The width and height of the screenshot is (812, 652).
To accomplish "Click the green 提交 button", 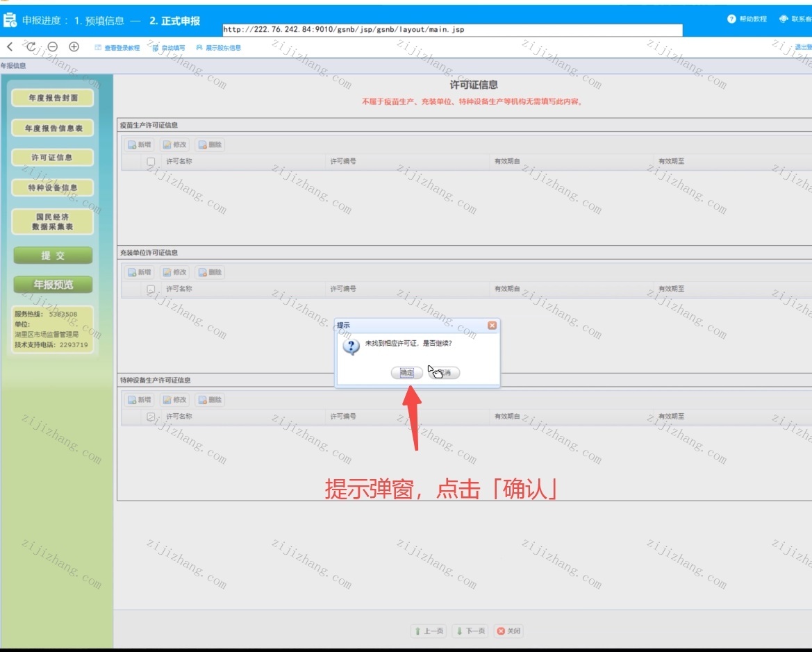I will click(x=53, y=256).
